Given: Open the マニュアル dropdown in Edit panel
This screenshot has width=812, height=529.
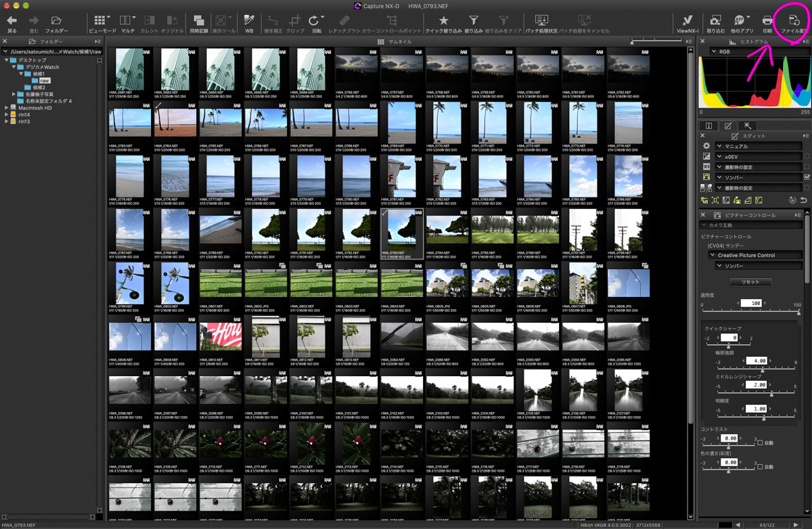Looking at the screenshot, I should [758, 146].
